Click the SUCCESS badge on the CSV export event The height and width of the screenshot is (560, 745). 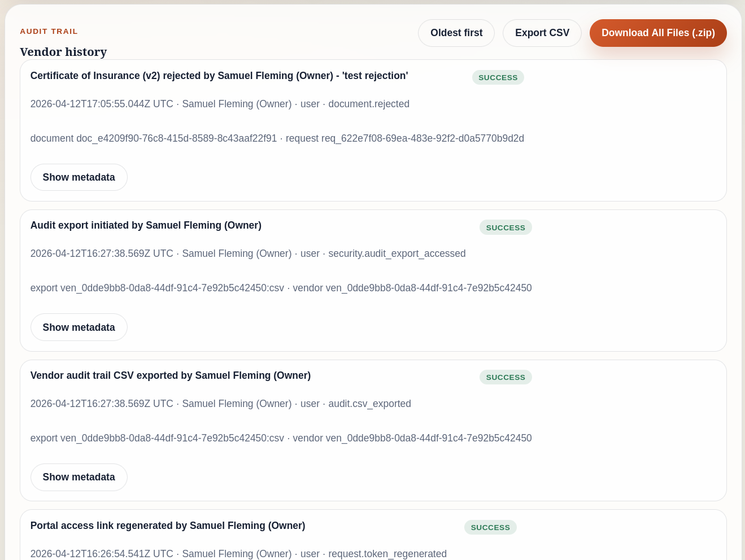(505, 377)
